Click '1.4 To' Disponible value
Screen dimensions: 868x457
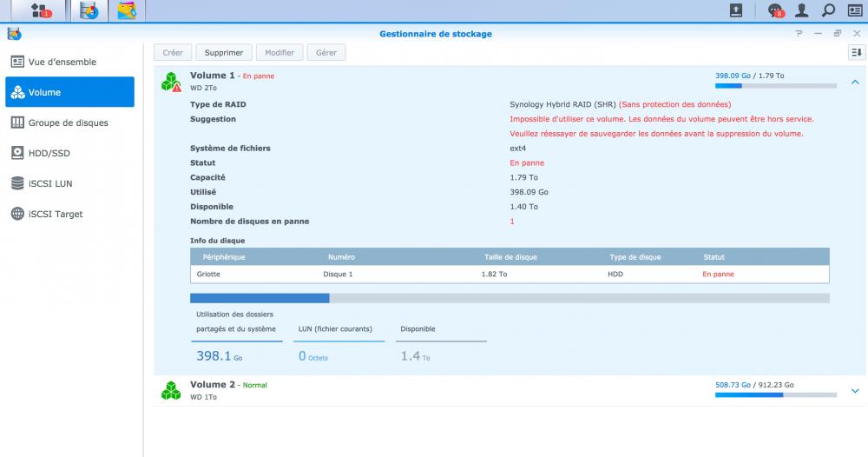coord(415,356)
